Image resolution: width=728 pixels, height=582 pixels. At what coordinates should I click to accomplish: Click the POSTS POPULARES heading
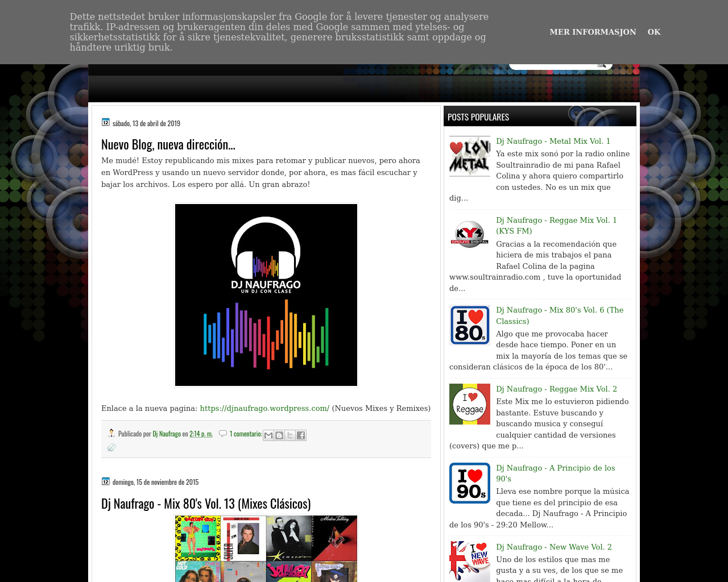pos(478,117)
